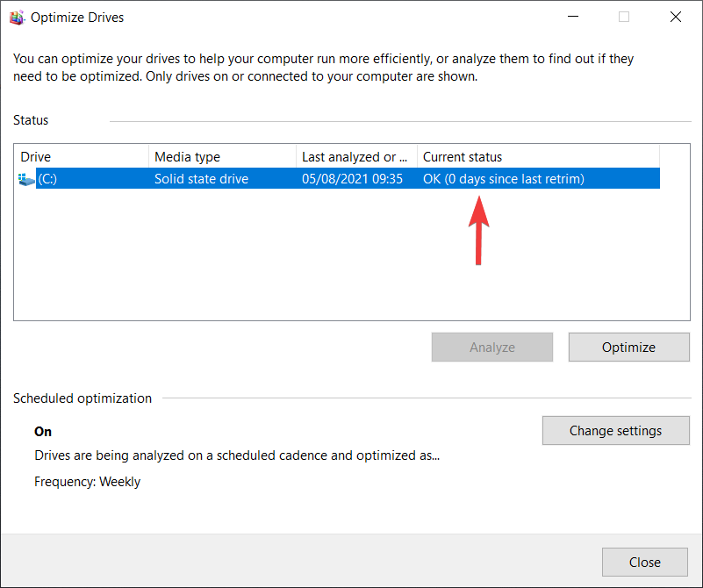
Task: Sort by the Media type column header
Action: (222, 157)
